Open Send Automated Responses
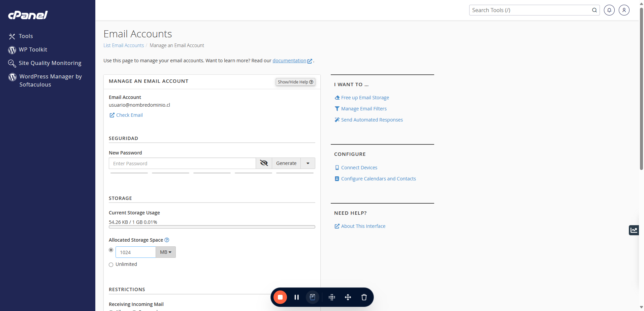Screen dimensions: 644x311 [372, 120]
